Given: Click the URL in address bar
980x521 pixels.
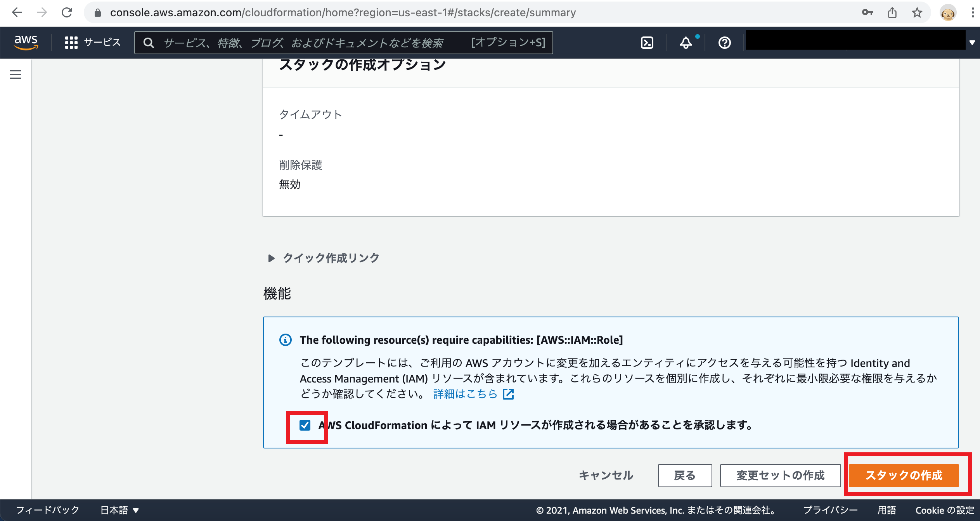Looking at the screenshot, I should (343, 13).
